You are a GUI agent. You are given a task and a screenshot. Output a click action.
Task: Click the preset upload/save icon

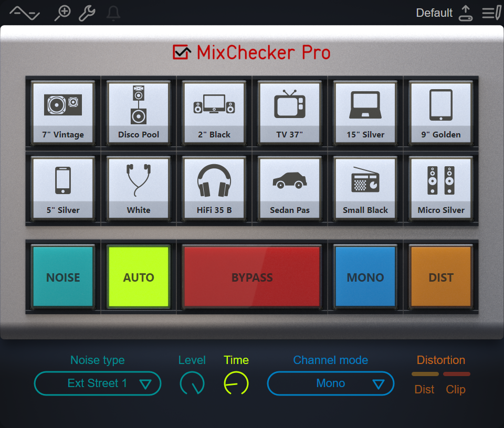click(x=466, y=13)
